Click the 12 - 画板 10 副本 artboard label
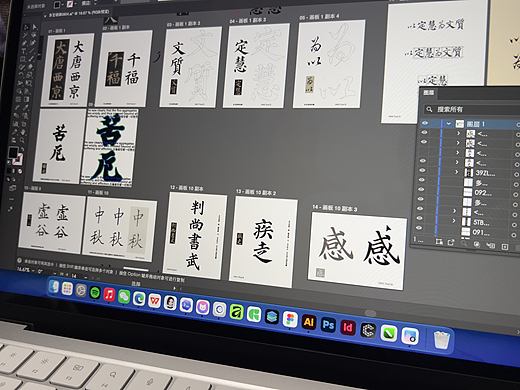520x390 pixels. click(187, 188)
